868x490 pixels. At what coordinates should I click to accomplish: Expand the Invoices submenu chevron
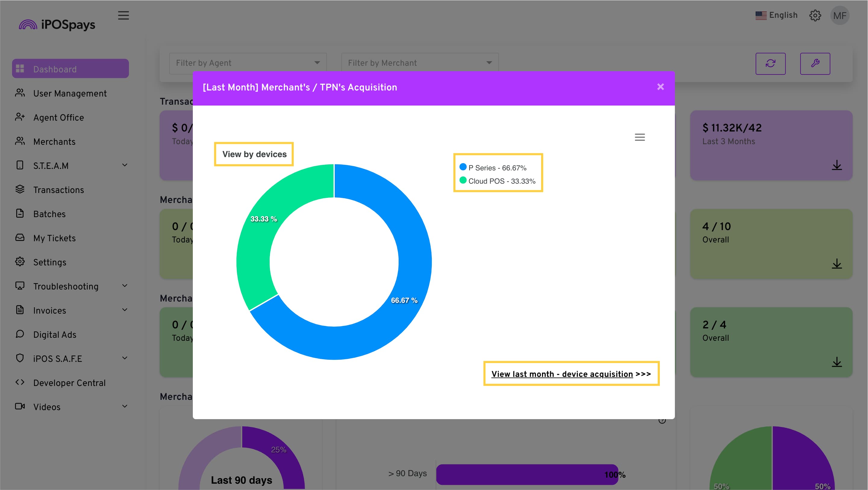[125, 310]
